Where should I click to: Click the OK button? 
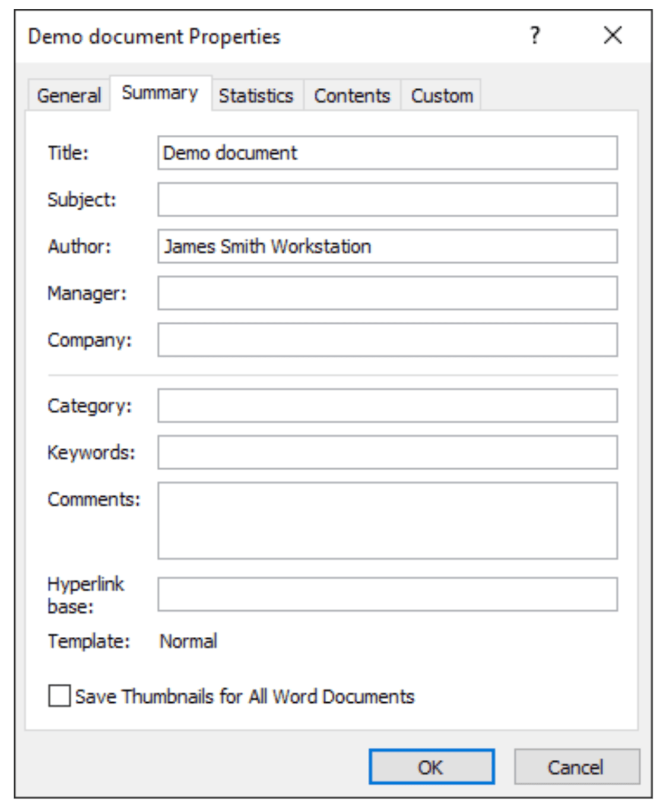tap(432, 767)
